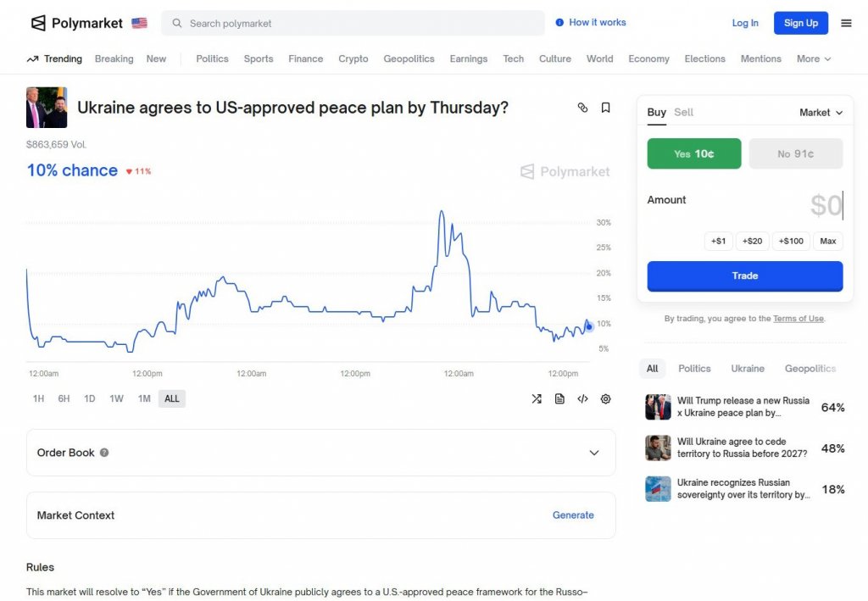The image size is (868, 601).
Task: Switch to the Sell tab
Action: click(683, 112)
